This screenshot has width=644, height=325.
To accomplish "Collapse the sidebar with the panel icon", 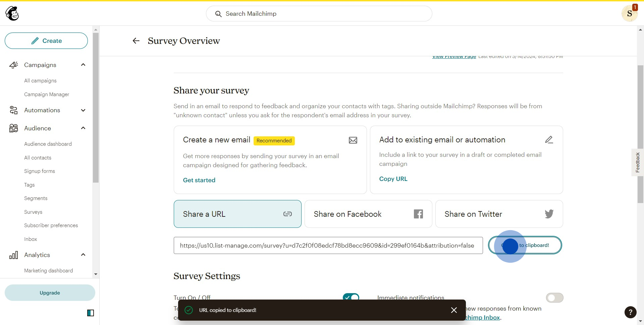I will pyautogui.click(x=91, y=313).
